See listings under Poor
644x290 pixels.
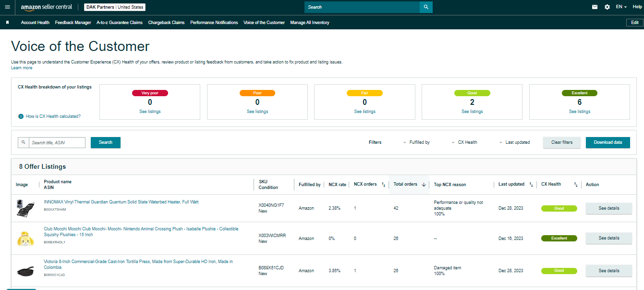[x=257, y=112]
